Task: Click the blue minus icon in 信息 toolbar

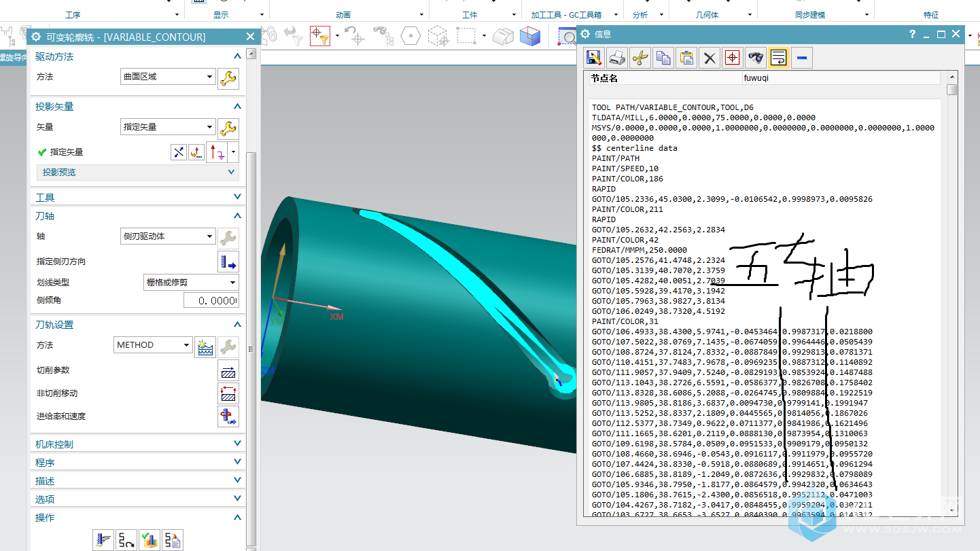Action: point(802,58)
